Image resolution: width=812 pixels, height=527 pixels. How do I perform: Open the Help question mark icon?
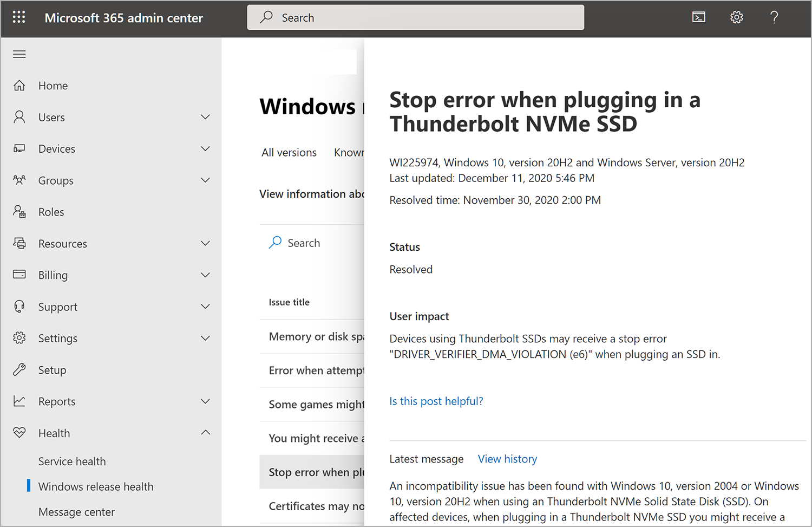[774, 17]
